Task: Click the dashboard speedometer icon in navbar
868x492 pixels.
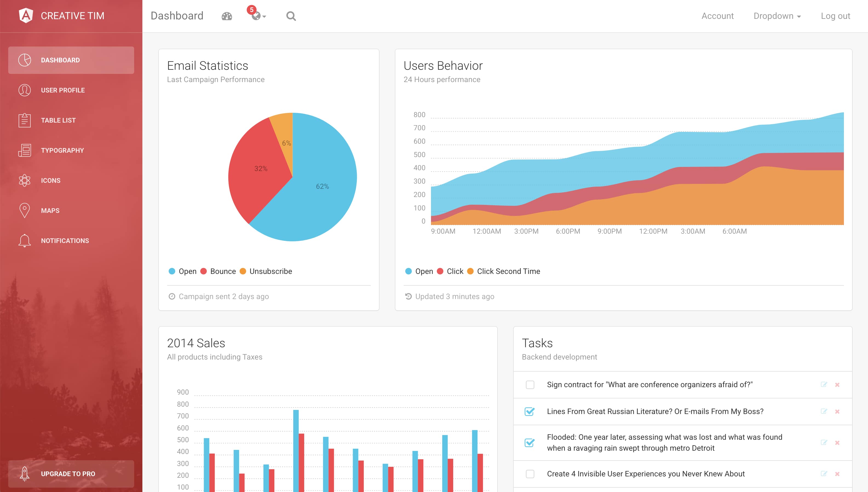Action: pyautogui.click(x=226, y=16)
